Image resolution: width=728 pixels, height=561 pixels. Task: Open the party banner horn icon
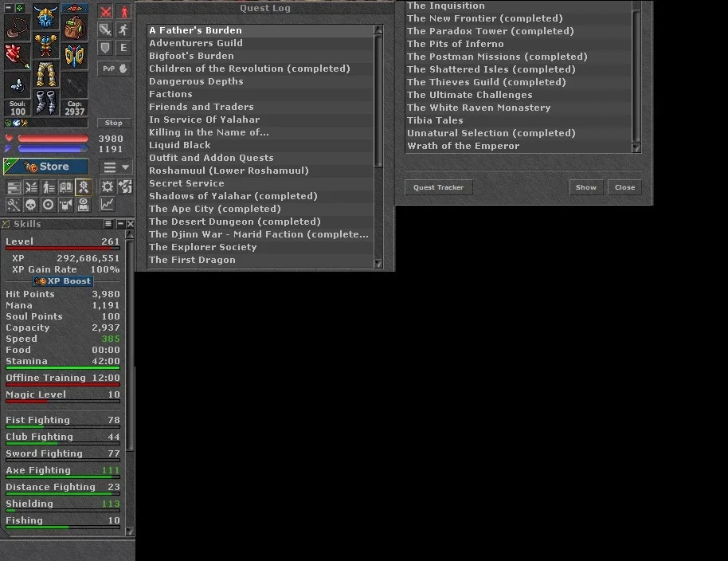point(65,204)
